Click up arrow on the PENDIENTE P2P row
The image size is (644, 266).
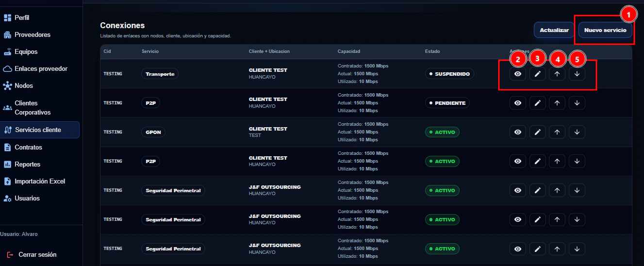[x=557, y=103]
